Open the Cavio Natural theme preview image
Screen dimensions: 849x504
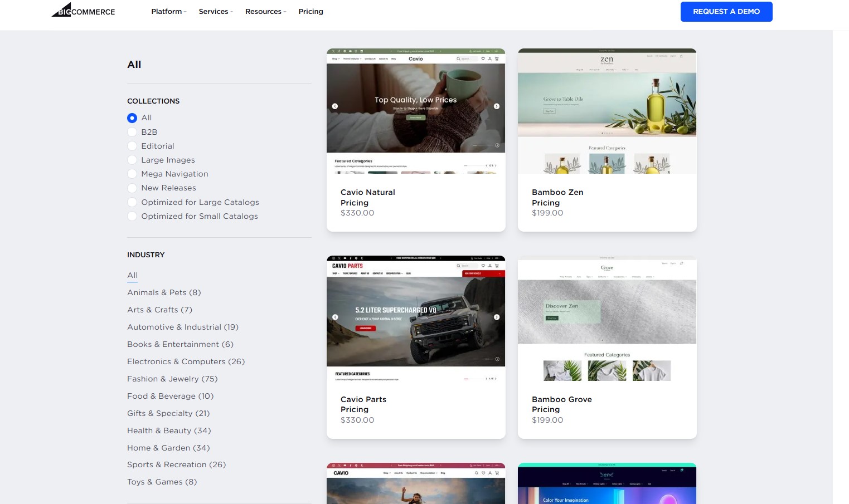(x=416, y=111)
